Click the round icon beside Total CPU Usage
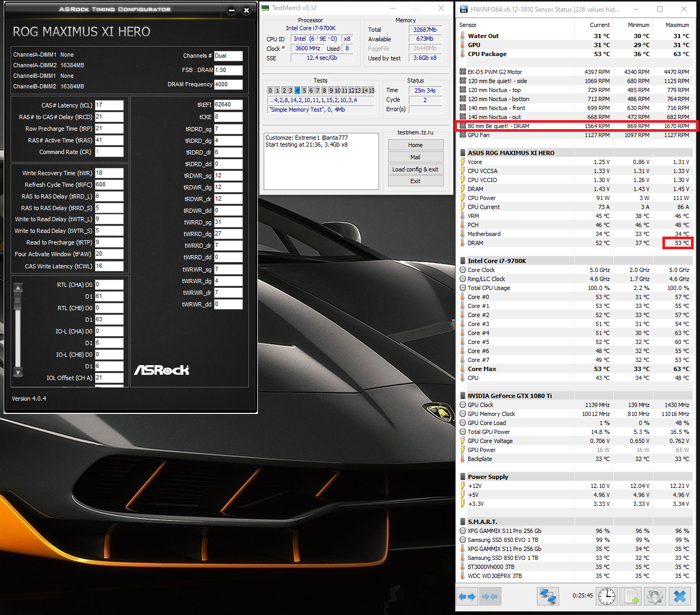The height and width of the screenshot is (615, 700). (463, 288)
